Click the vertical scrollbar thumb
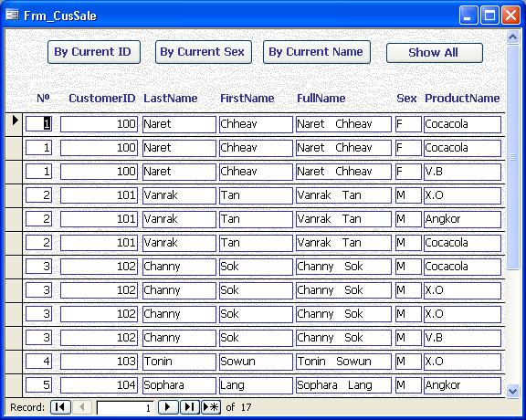The width and height of the screenshot is (526, 420). (512, 157)
